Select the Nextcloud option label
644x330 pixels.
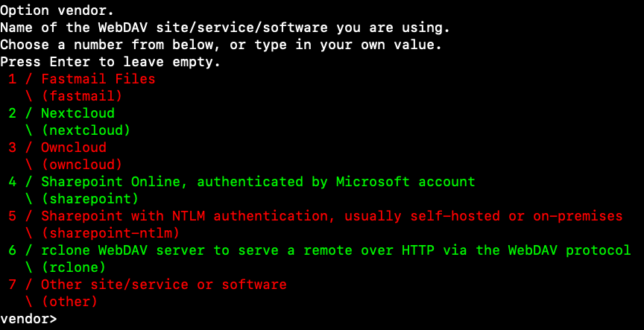78,113
